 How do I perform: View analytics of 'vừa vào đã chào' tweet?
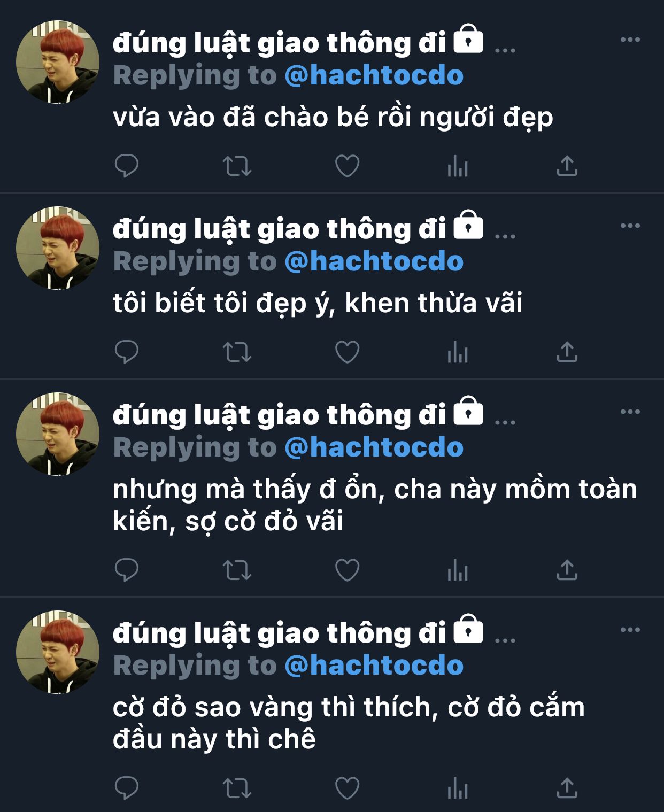point(458,166)
